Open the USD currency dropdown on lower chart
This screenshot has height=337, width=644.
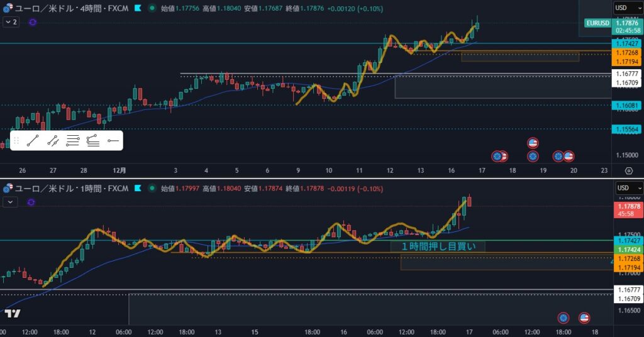(627, 188)
